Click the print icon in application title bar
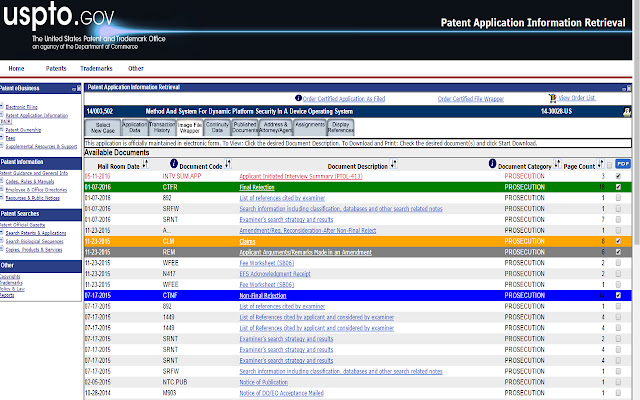This screenshot has width=640, height=400. click(x=627, y=112)
